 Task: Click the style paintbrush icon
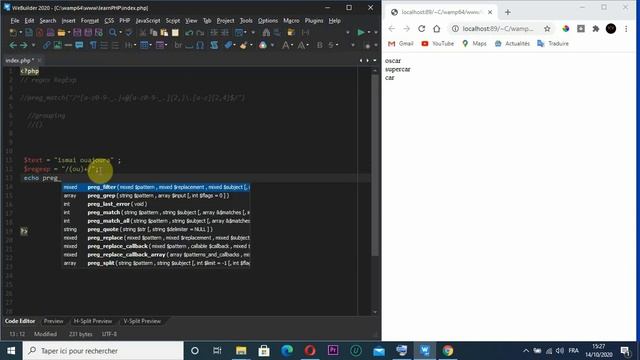click(x=244, y=45)
